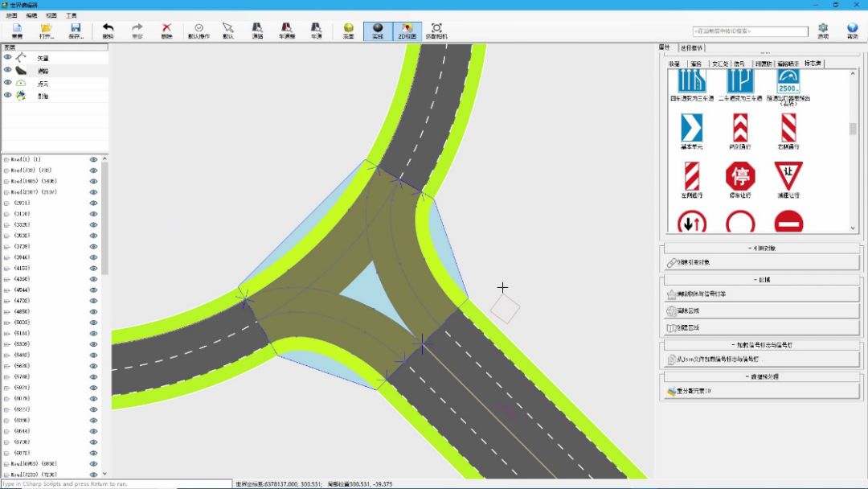Switch to the 信号 signal tab
Viewport: 868px width, 489px height.
[739, 64]
